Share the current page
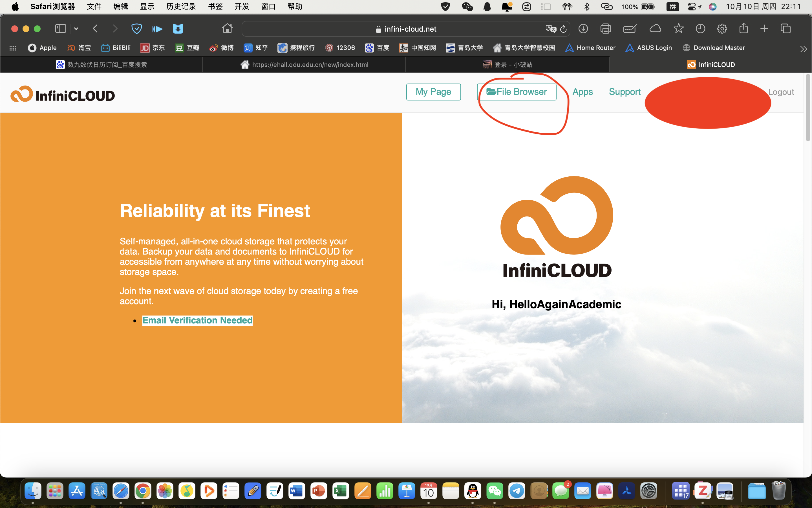 point(743,28)
